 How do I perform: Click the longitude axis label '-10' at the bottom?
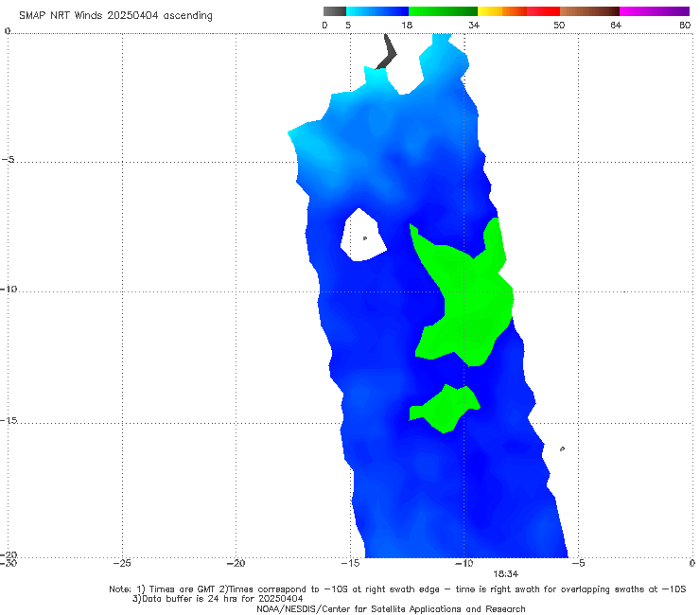[x=464, y=563]
